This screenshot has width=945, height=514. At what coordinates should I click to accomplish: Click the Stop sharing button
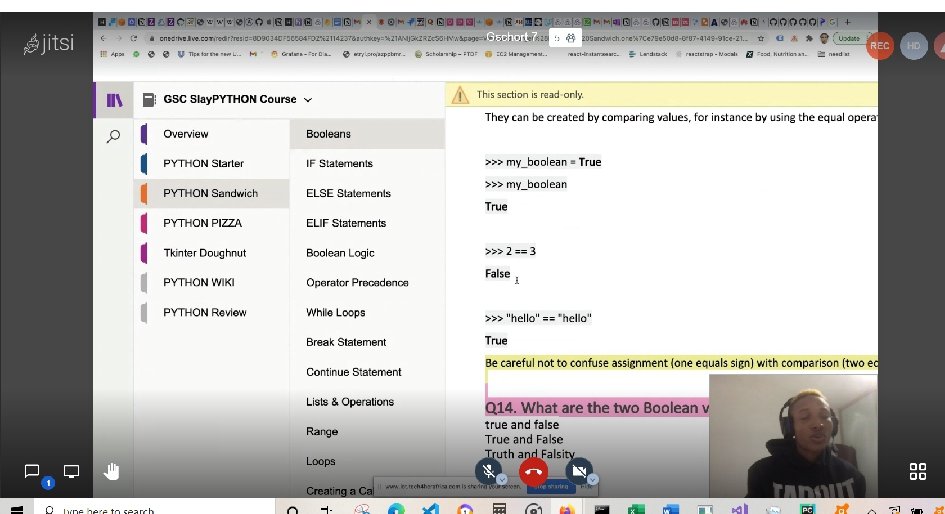551,486
